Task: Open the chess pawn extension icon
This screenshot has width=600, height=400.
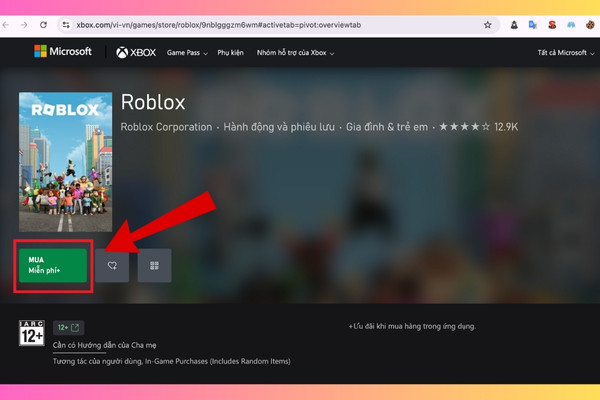Action: 514,25
